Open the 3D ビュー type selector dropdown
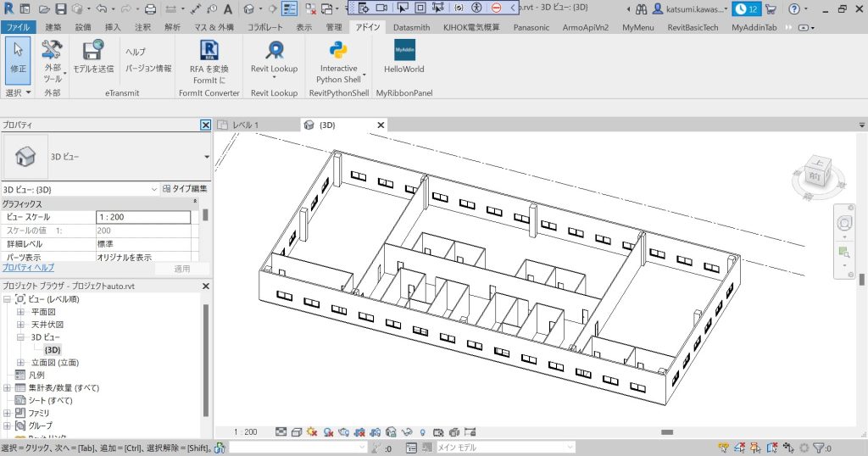Image resolution: width=868 pixels, height=456 pixels. (x=206, y=157)
